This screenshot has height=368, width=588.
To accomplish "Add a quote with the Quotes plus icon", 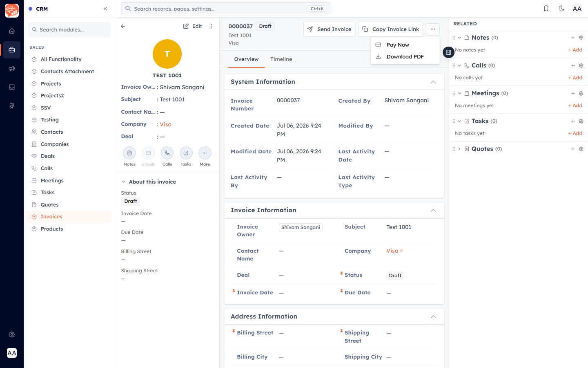I will [573, 149].
